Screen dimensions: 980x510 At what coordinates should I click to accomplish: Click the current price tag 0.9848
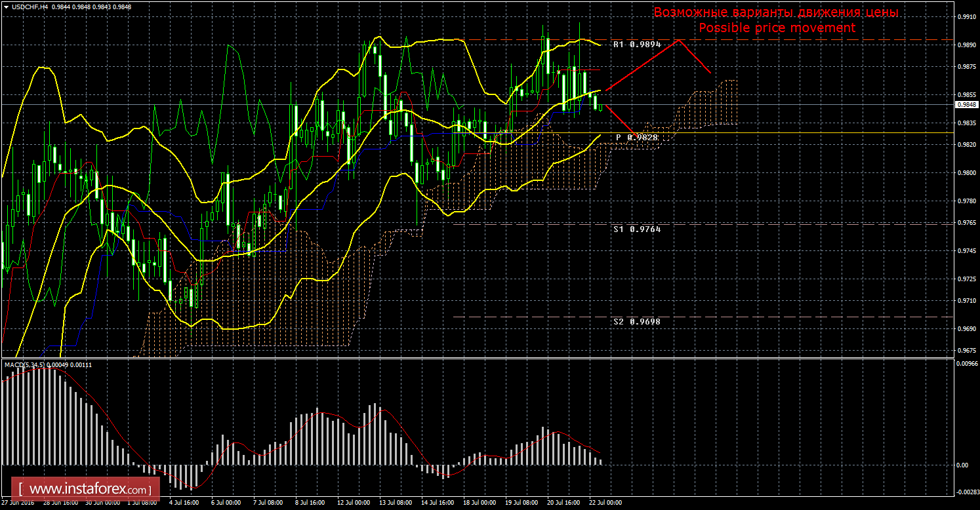click(x=965, y=104)
